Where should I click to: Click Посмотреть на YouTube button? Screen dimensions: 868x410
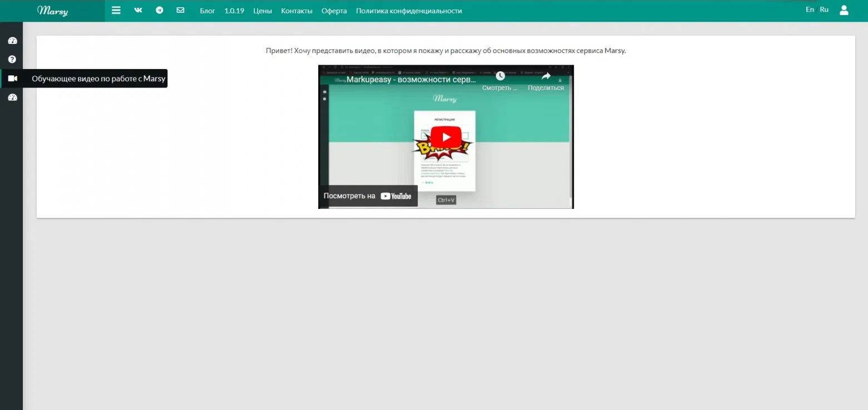click(368, 196)
